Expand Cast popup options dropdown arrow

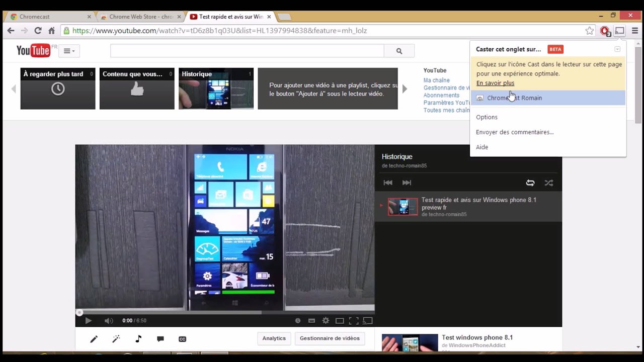(617, 49)
